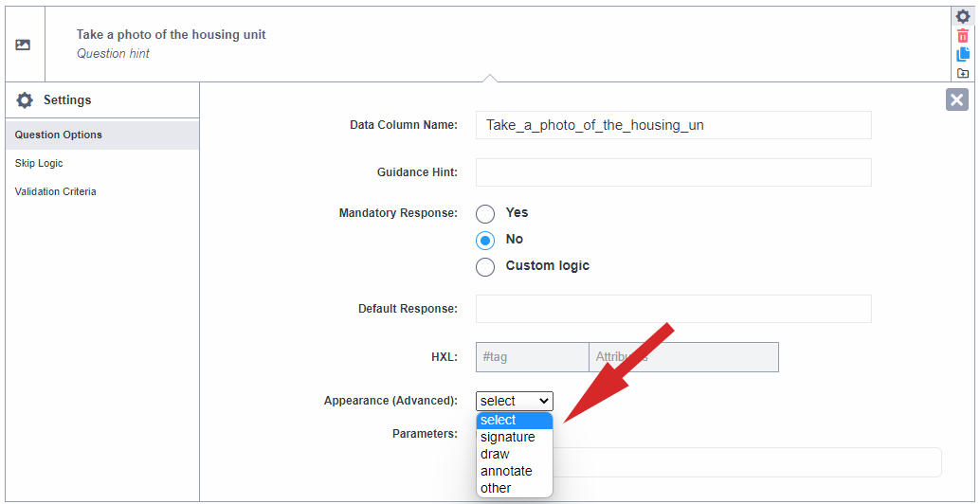Open question settings gear icon
Image resolution: width=980 pixels, height=504 pixels.
(x=963, y=16)
